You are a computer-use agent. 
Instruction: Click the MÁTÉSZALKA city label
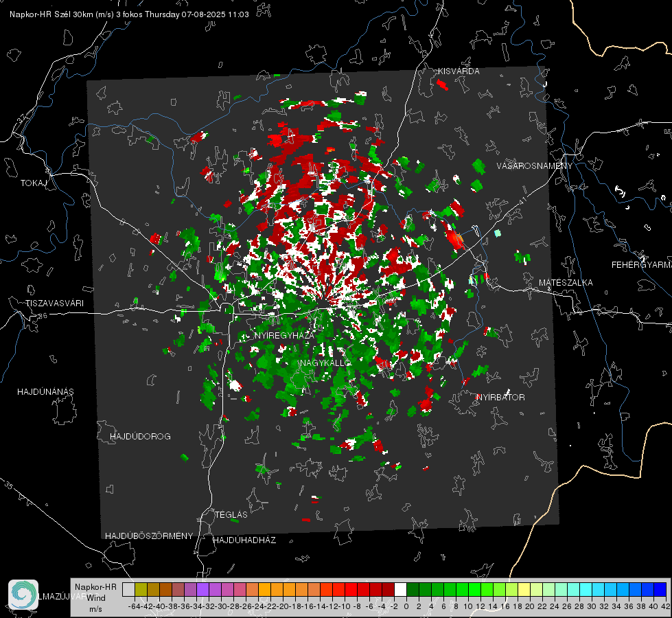566,283
